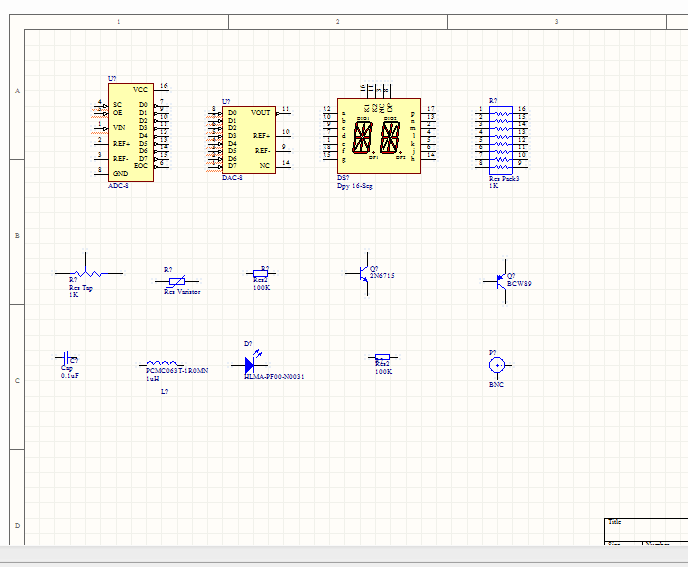Click the 2N6715 transistor label
The image size is (688, 567).
382,276
